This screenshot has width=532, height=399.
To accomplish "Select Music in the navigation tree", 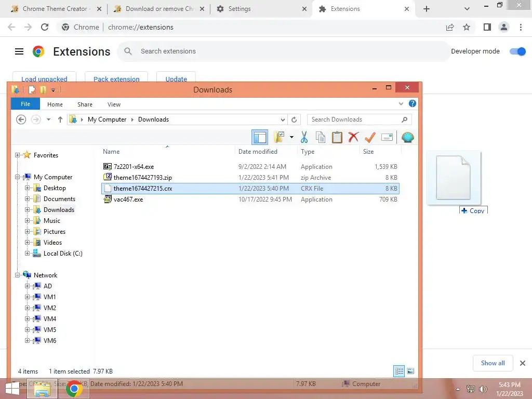I will coord(51,220).
